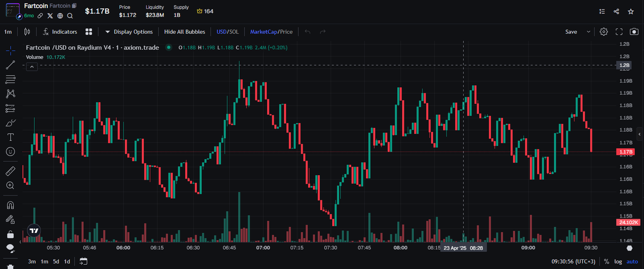Open the checklist icon at the top right
The height and width of the screenshot is (269, 644).
[x=602, y=11]
